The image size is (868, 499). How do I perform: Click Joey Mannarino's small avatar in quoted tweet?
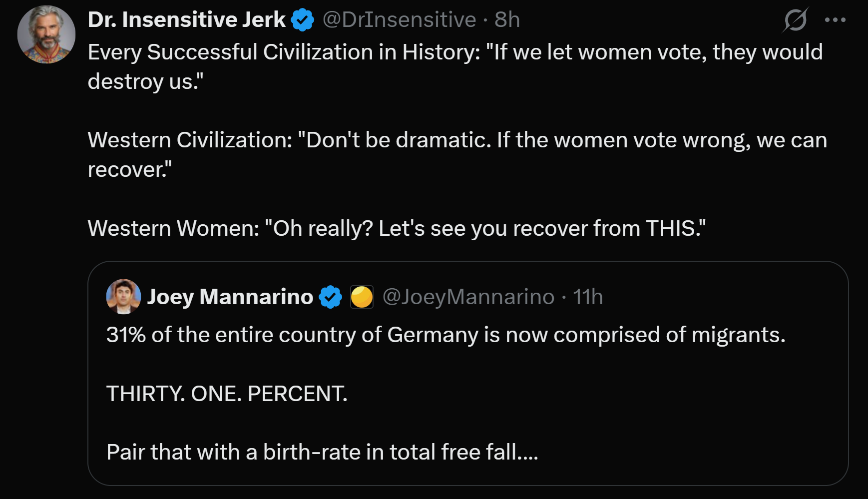tap(123, 297)
